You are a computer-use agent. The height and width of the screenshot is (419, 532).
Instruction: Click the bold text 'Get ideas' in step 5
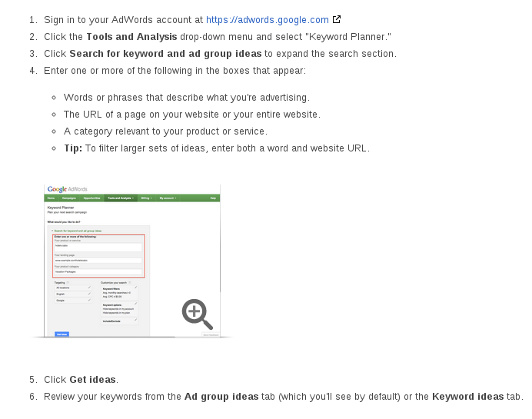click(x=92, y=379)
